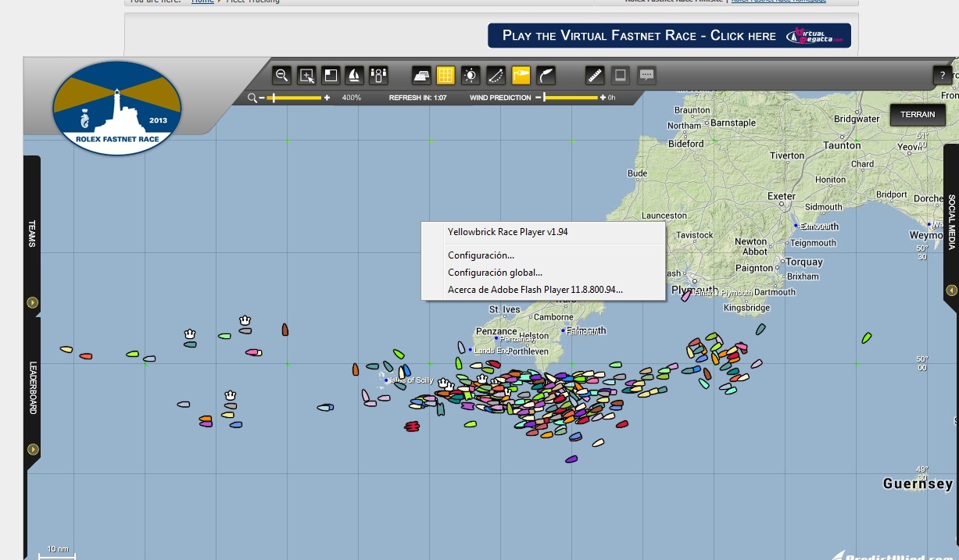Click the question mark help icon
The image size is (959, 560).
pyautogui.click(x=943, y=76)
